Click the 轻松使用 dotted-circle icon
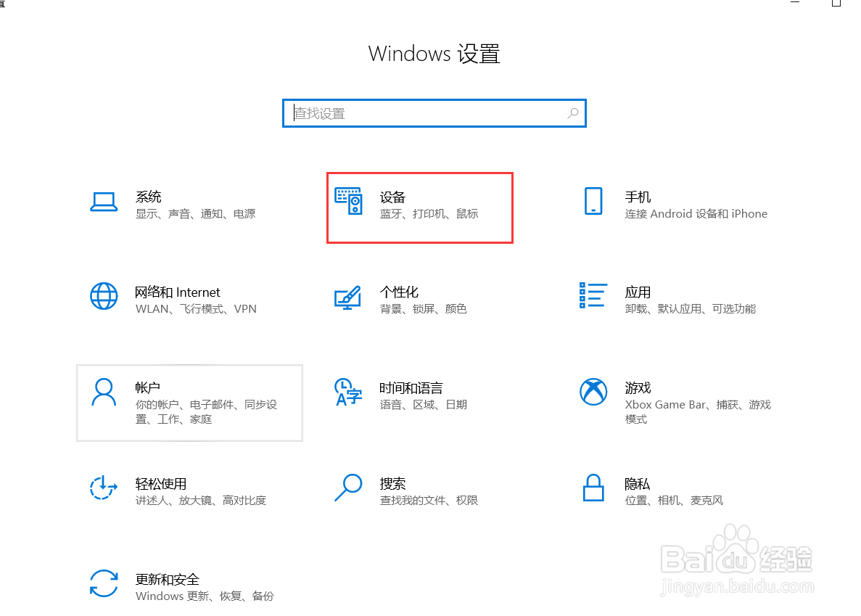Image resolution: width=861 pixels, height=616 pixels. click(104, 488)
